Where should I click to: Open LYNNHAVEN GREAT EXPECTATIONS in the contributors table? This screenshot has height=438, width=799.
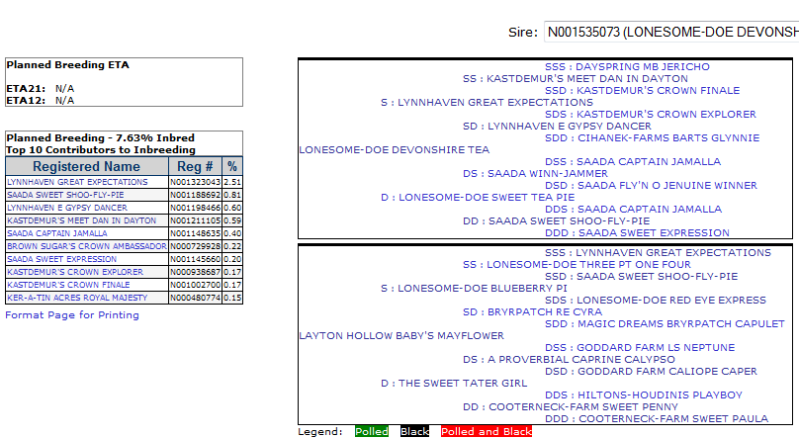pyautogui.click(x=77, y=183)
